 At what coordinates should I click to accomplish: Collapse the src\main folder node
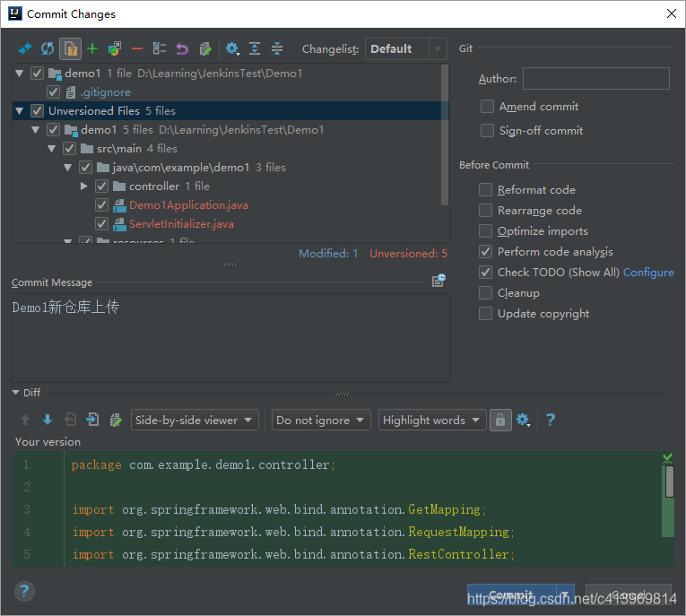52,148
